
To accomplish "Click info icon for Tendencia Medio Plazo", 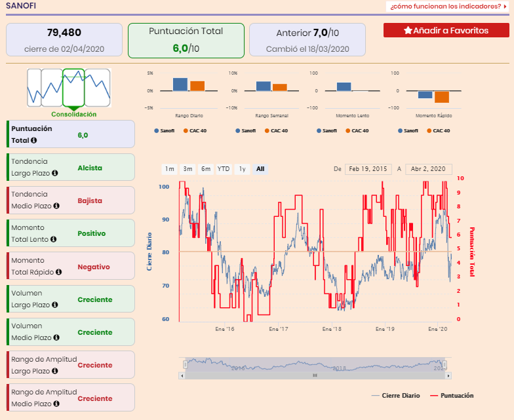I will pyautogui.click(x=56, y=206).
